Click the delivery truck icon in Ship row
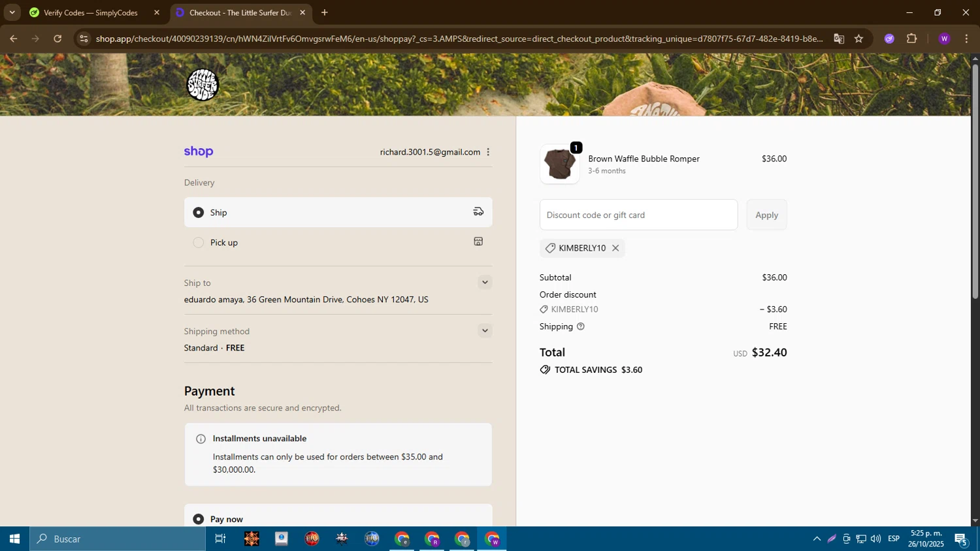The height and width of the screenshot is (551, 980). pos(478,212)
